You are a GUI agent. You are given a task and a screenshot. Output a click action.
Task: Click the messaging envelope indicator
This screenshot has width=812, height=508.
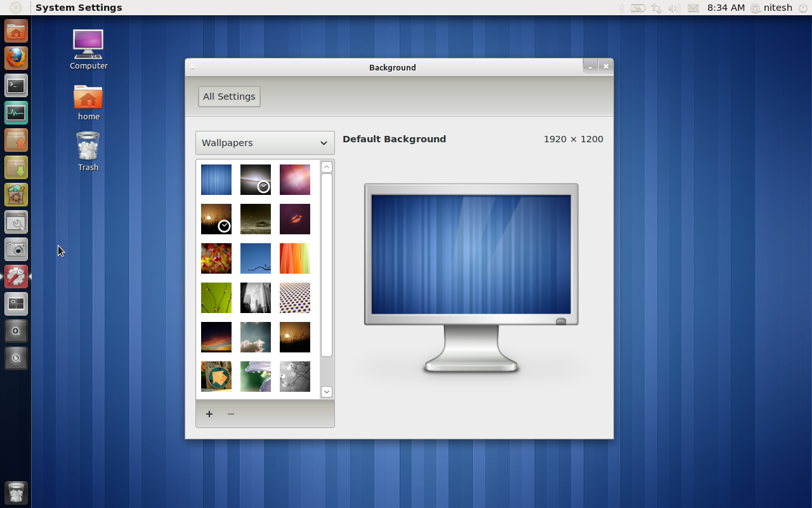(x=693, y=8)
